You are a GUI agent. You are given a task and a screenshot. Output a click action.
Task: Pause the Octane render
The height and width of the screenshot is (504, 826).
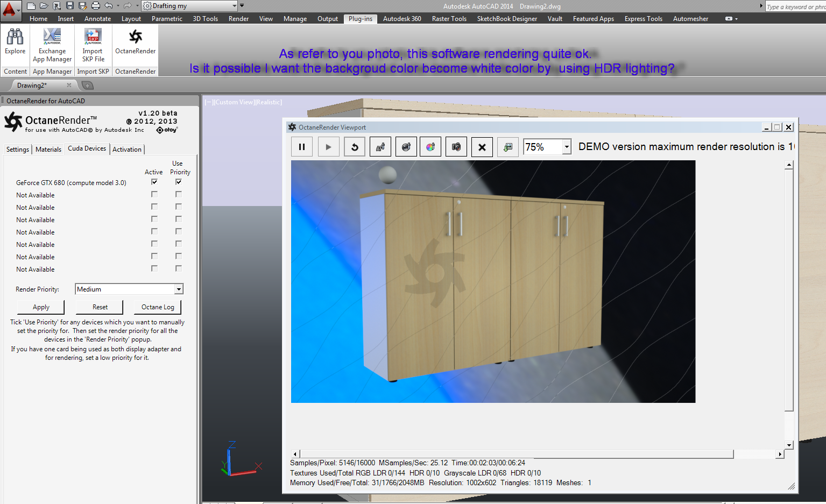(302, 147)
